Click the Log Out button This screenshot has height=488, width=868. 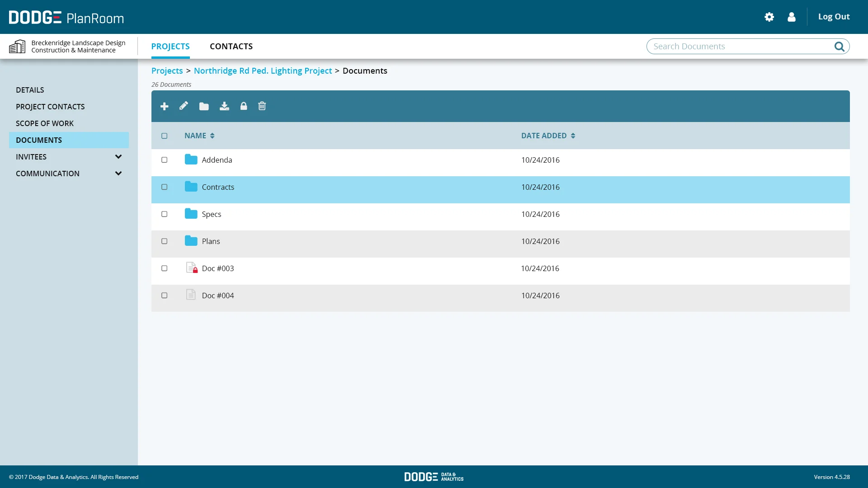point(834,17)
